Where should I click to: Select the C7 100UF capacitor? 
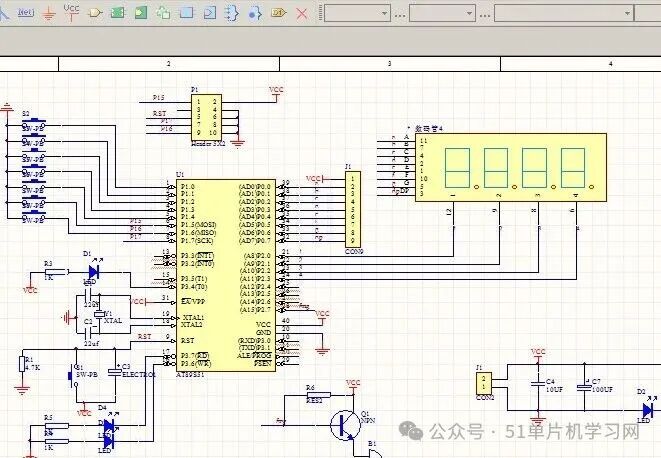coord(584,387)
